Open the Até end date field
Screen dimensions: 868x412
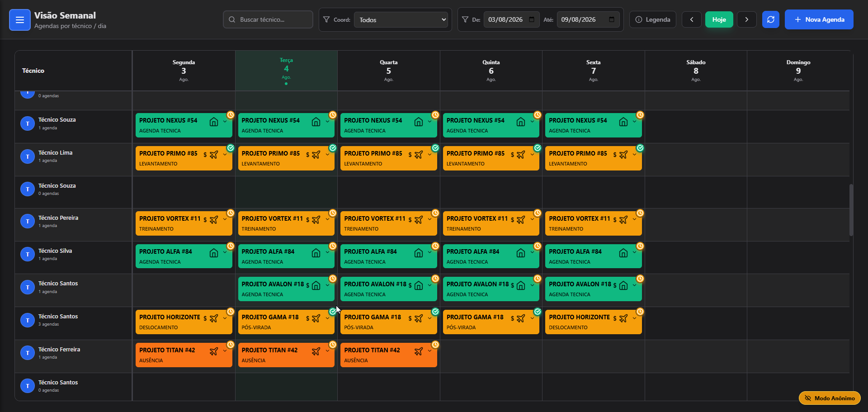pyautogui.click(x=588, y=19)
